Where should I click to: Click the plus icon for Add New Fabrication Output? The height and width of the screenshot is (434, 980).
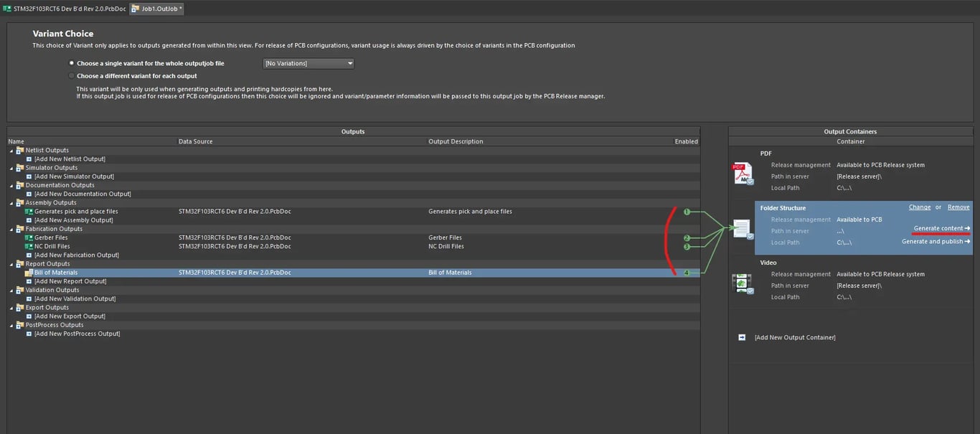coord(29,255)
